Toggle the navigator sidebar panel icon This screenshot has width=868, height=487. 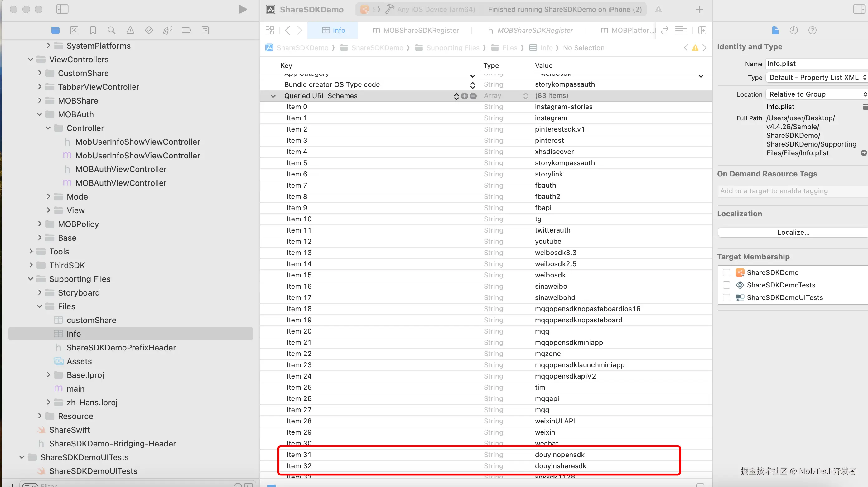tap(62, 9)
